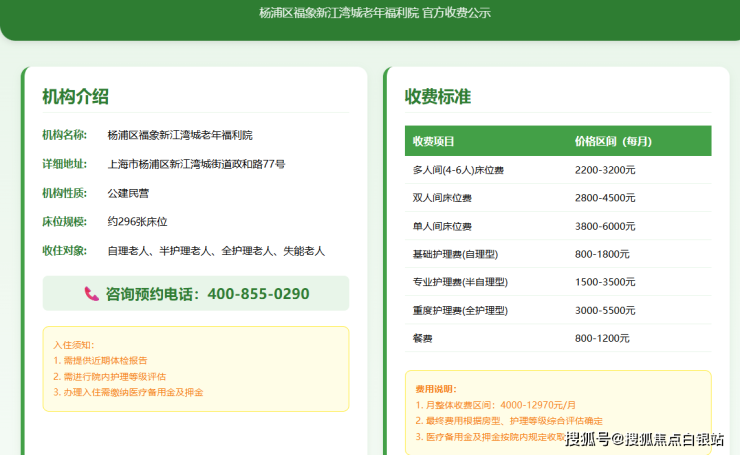Click the 单人间床位费 row
Image resolution: width=740 pixels, height=455 pixels.
pyautogui.click(x=558, y=226)
